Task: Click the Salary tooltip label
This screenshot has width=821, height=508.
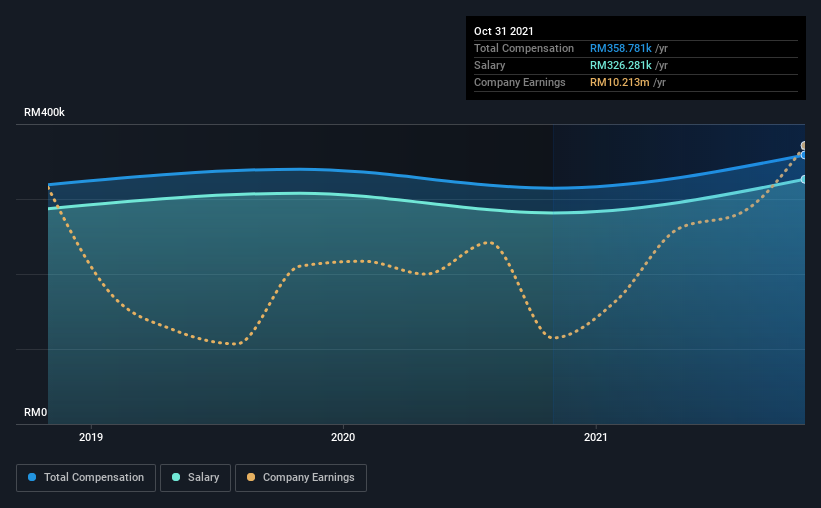Action: (x=490, y=65)
